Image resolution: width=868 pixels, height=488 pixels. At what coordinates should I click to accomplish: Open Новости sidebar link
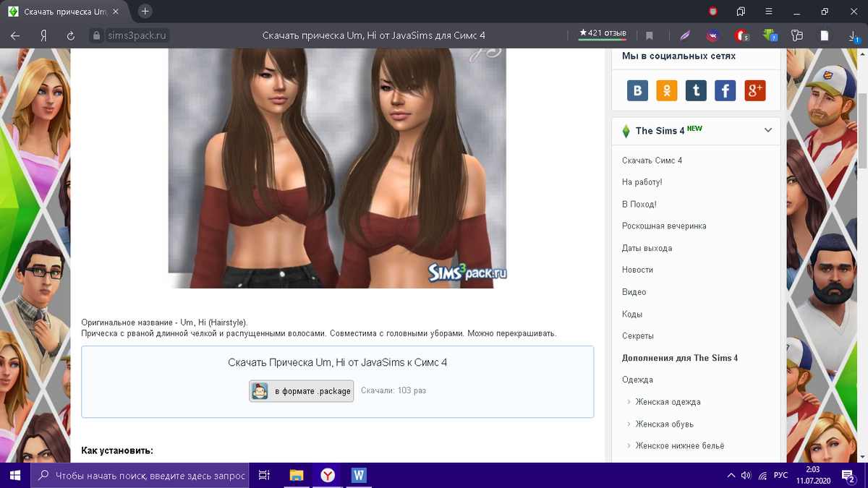pos(637,270)
